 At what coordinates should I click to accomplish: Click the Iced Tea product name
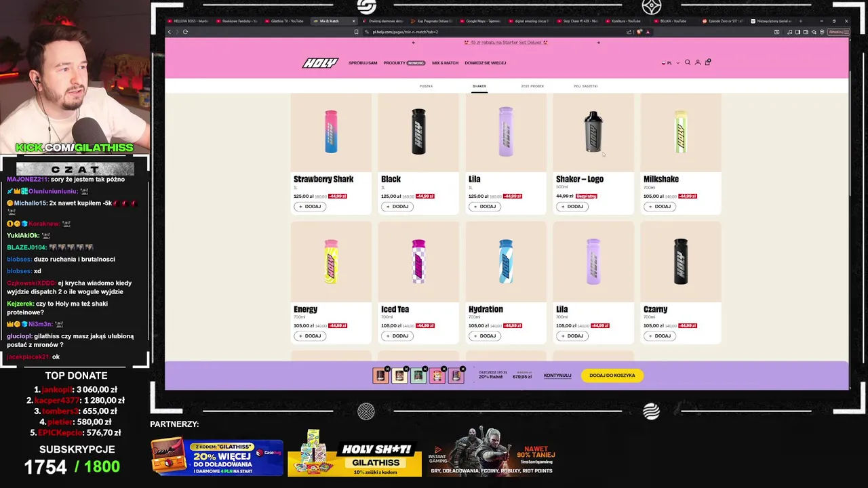tap(395, 310)
